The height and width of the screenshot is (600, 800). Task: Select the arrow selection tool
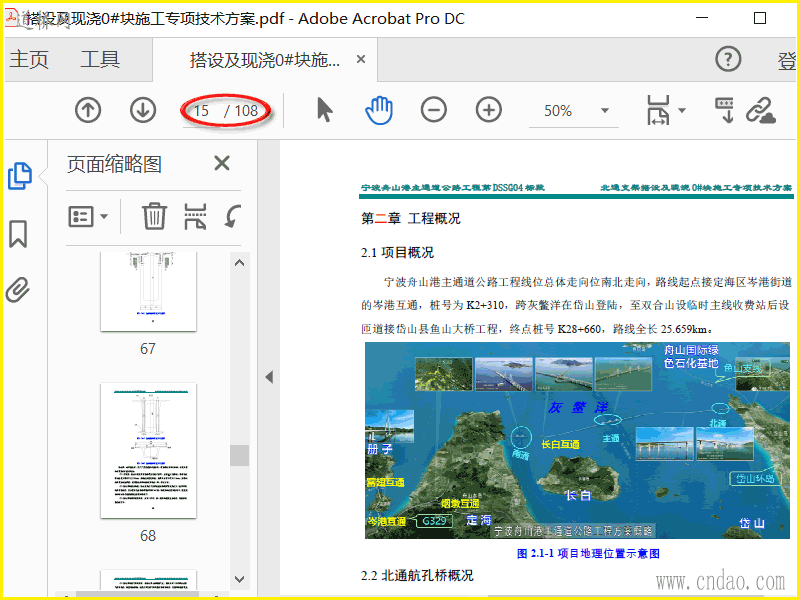324,110
